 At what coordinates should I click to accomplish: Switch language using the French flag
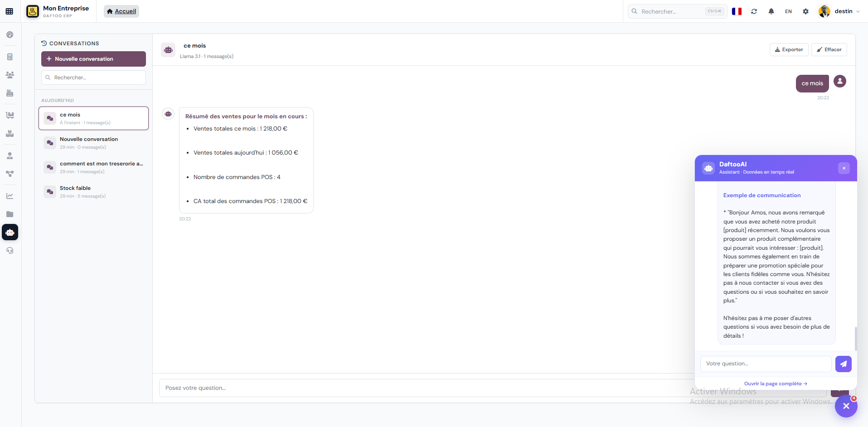point(737,11)
